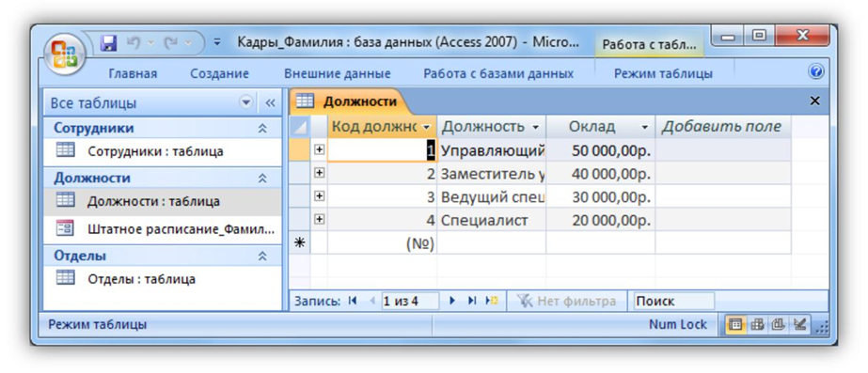Switch to the Внешние данные tab
The image size is (868, 373).
(337, 73)
